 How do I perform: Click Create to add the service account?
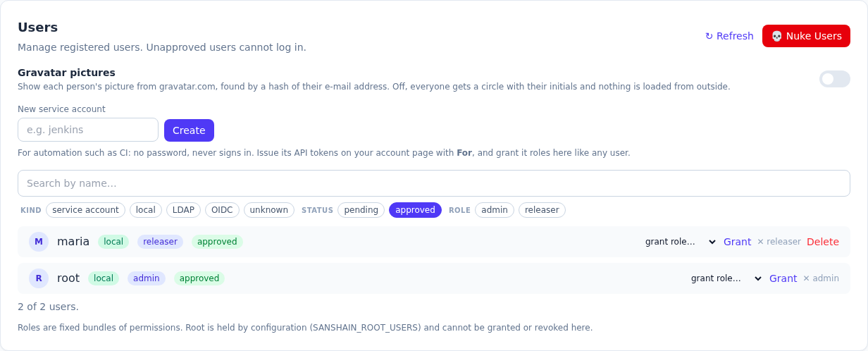189,130
